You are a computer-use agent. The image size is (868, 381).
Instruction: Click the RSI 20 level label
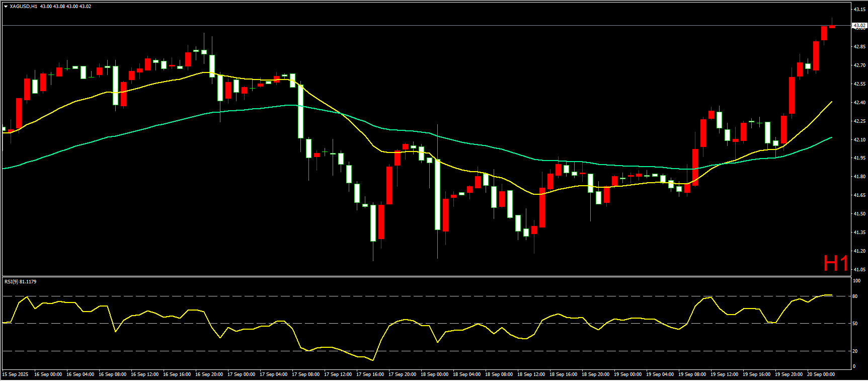coord(855,351)
